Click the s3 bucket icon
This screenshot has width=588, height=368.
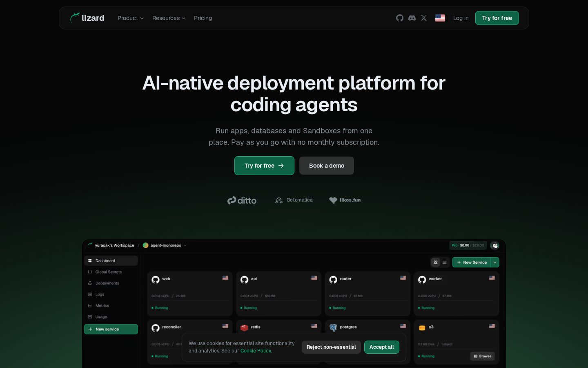[422, 328]
